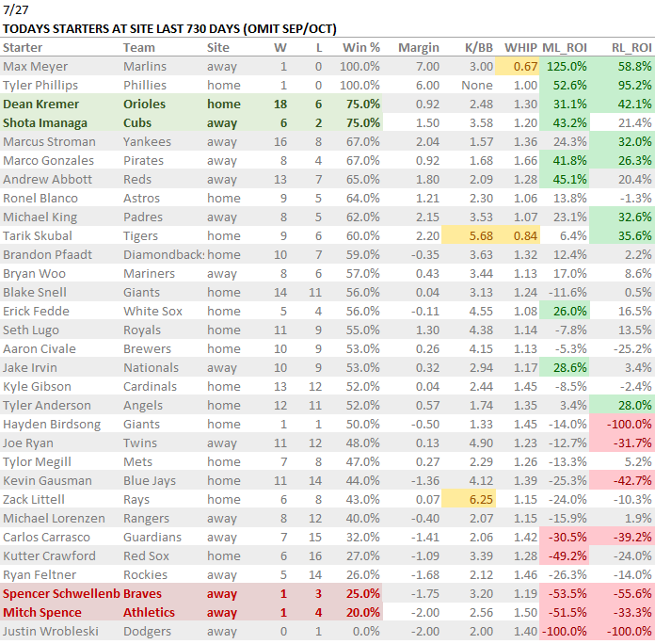Click the 'Orioles' team cell
The image size is (655, 644).
[145, 105]
